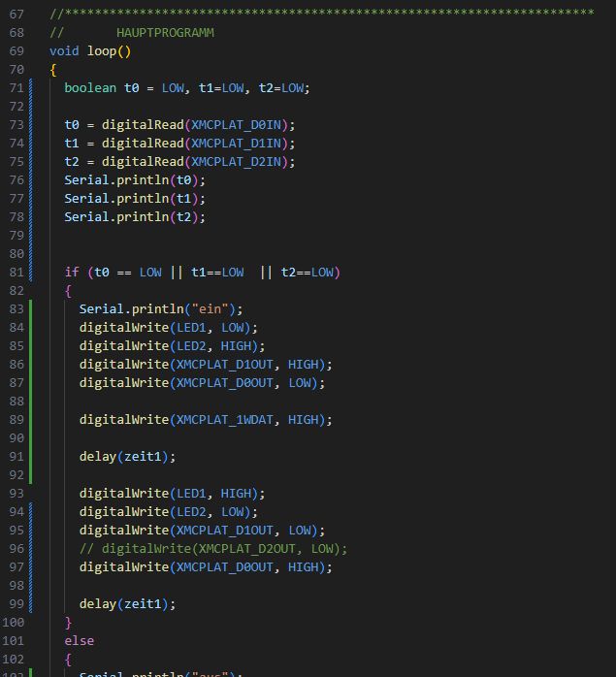Click the 'void' keyword before loop

pos(64,51)
